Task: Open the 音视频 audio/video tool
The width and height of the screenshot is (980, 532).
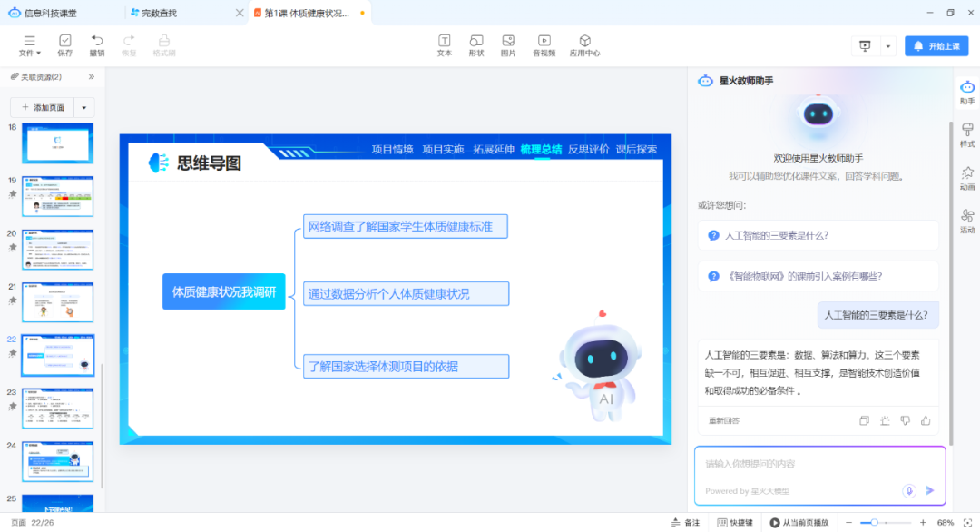Action: (x=544, y=44)
